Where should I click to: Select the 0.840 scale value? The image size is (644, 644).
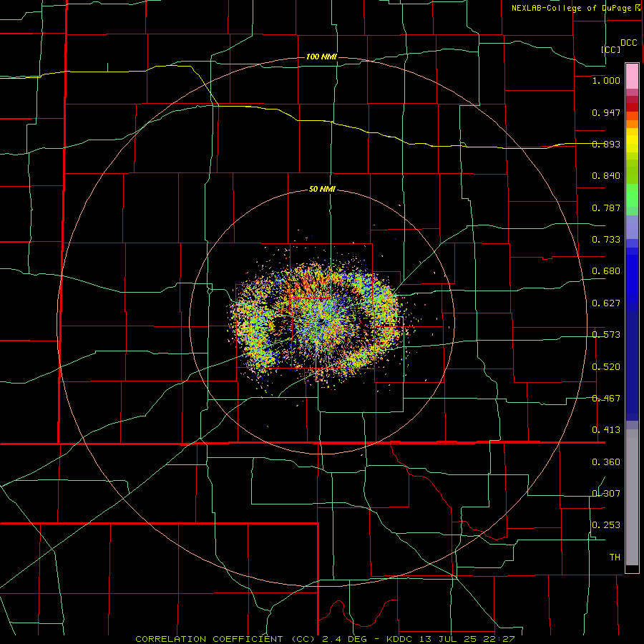tap(606, 176)
